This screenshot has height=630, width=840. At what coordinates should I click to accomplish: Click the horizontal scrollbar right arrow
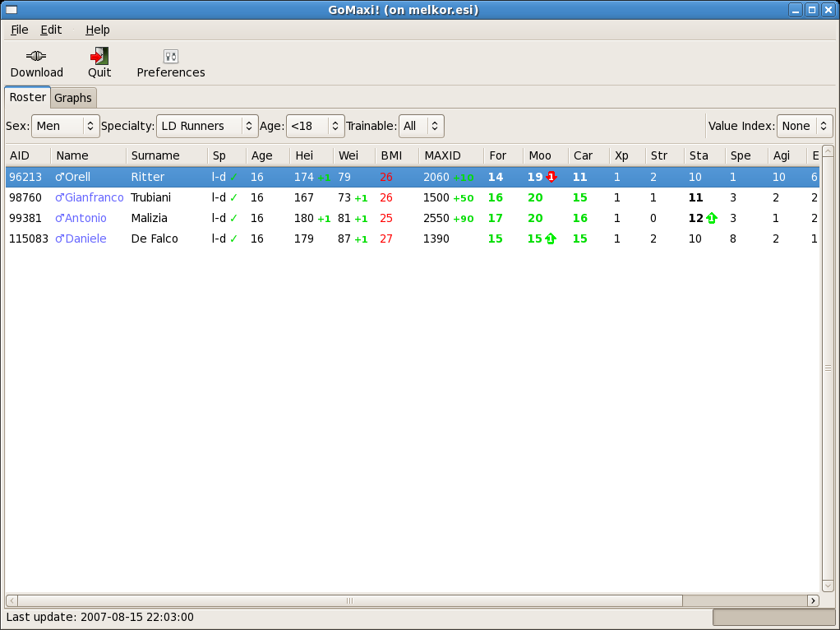(814, 600)
